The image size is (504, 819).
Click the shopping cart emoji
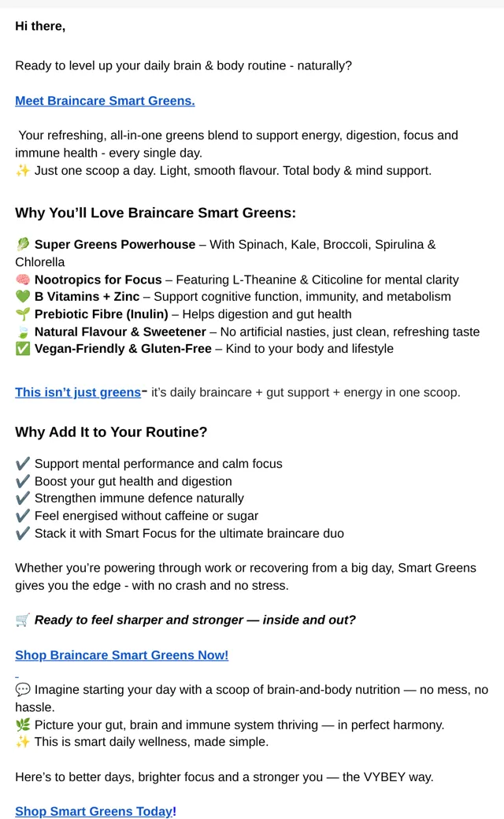[23, 620]
